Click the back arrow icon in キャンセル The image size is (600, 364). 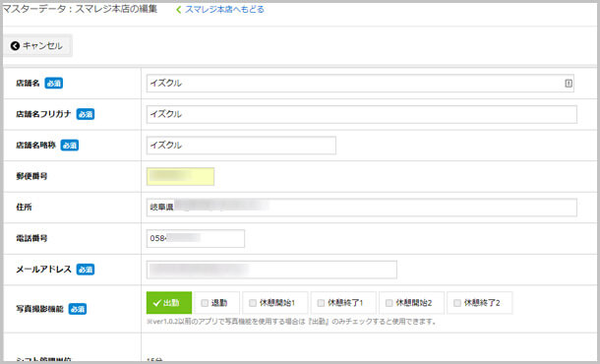pos(15,46)
